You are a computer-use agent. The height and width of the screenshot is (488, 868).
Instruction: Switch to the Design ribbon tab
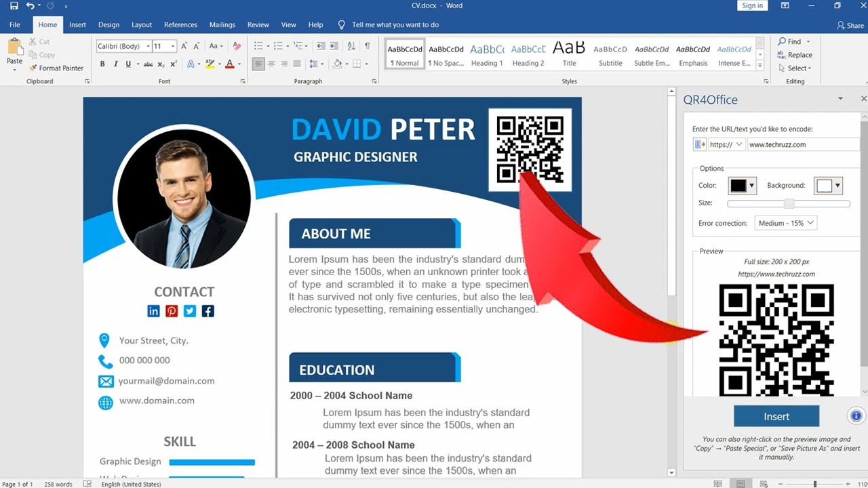[x=108, y=24]
